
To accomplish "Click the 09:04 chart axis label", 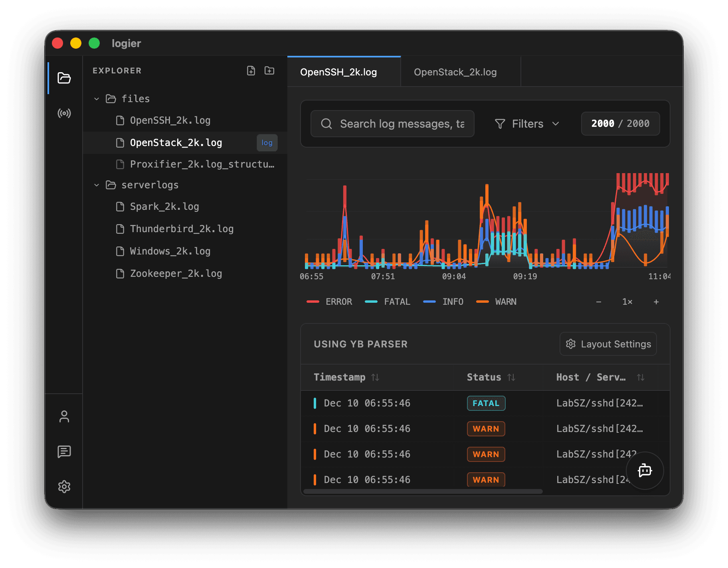I will click(x=454, y=276).
